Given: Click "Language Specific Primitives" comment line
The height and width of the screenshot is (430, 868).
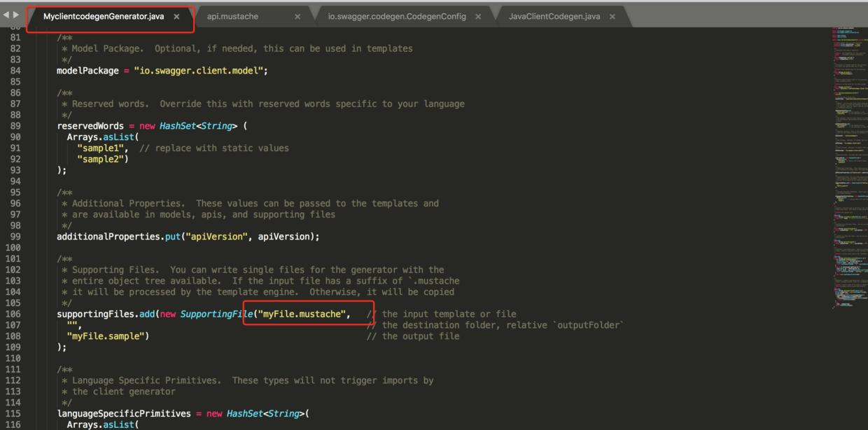Looking at the screenshot, I should coord(248,380).
